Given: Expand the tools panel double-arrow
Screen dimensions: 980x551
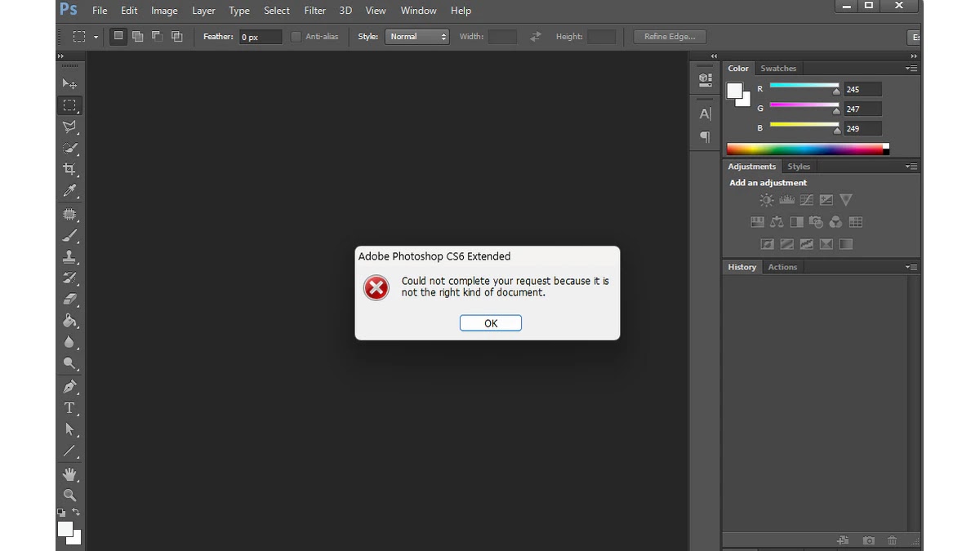Looking at the screenshot, I should [x=60, y=56].
